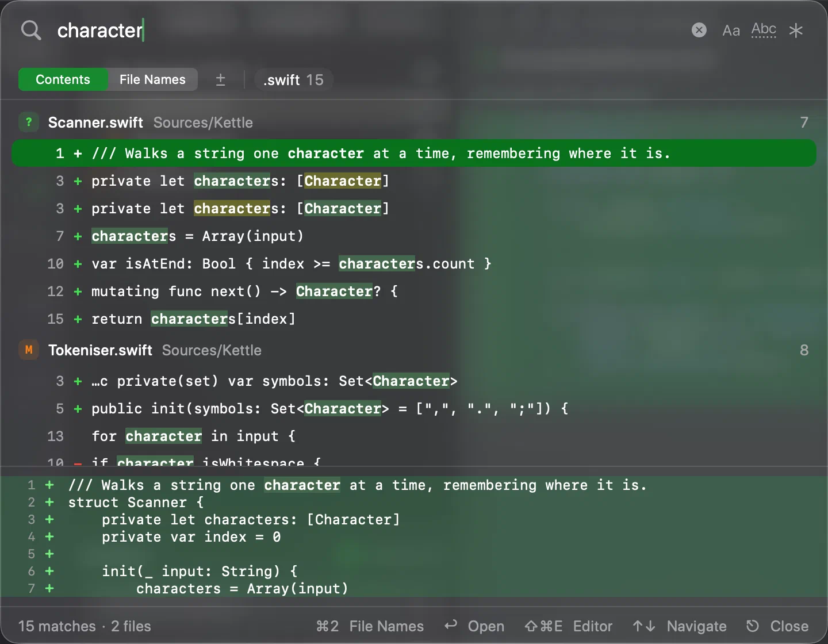Image resolution: width=828 pixels, height=644 pixels.
Task: Click the M modified status icon for Tokeniser.swift
Action: point(29,350)
